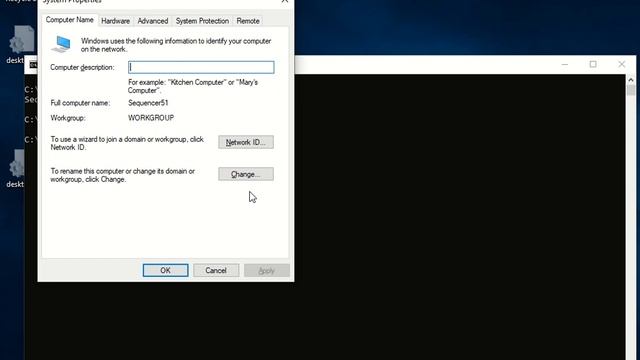
Task: Select the lower desktop.ini desktop icon
Action: [16, 168]
